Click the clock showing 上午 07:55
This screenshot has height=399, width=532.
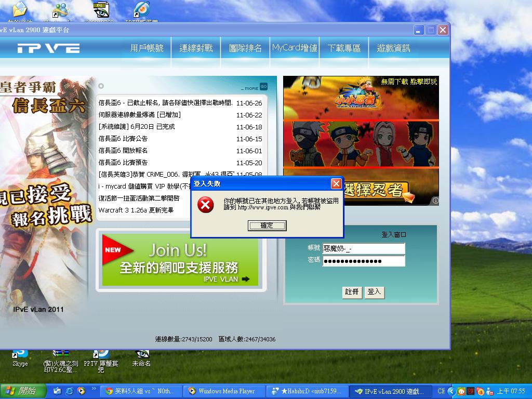[x=511, y=391]
